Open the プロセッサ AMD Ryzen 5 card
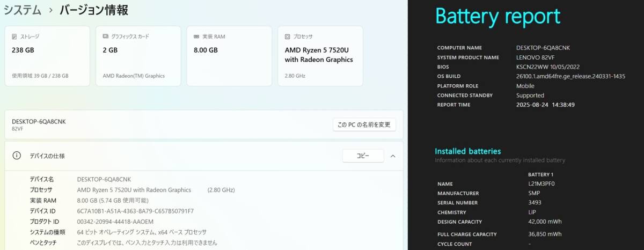 pyautogui.click(x=320, y=56)
